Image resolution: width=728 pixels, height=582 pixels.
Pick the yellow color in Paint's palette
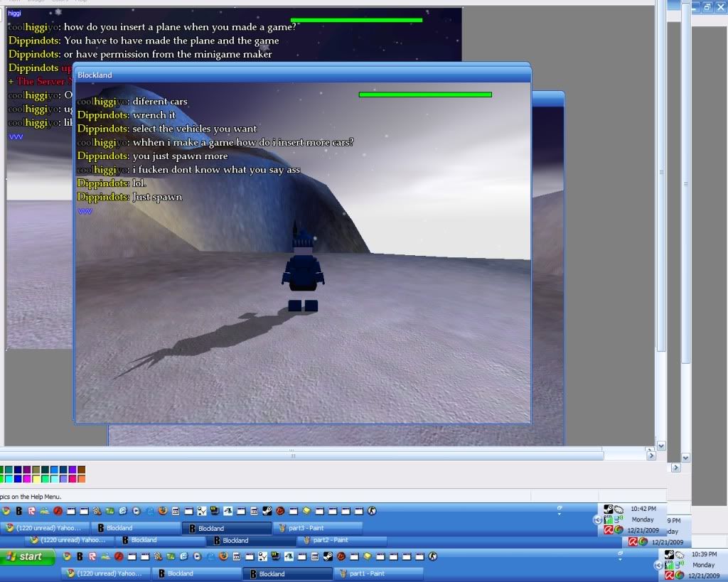pos(36,478)
